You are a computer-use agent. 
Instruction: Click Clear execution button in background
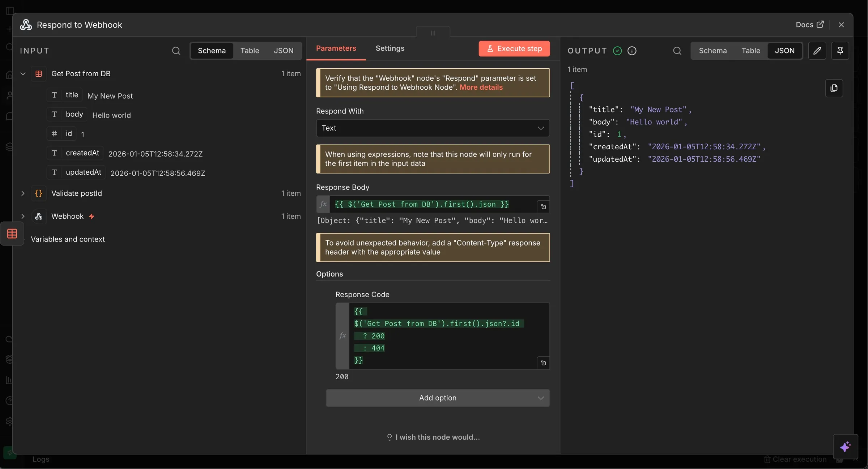(795, 459)
